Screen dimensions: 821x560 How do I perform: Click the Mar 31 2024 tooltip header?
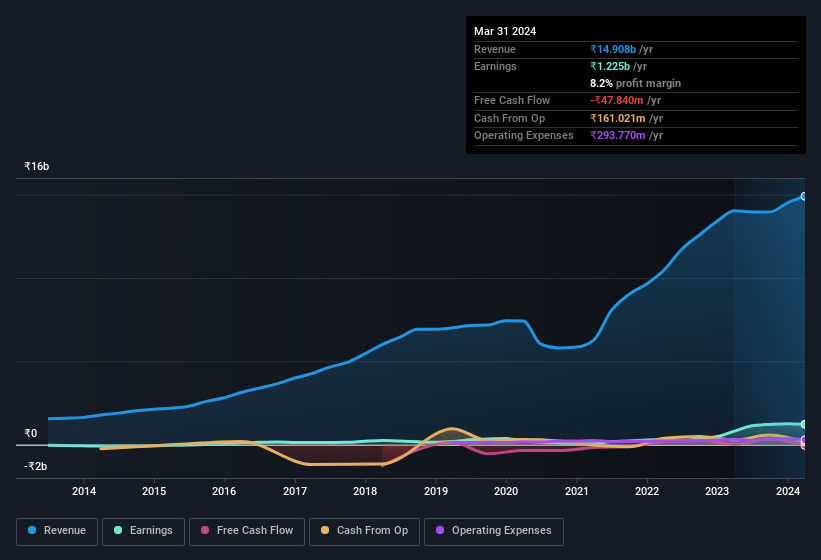point(505,31)
